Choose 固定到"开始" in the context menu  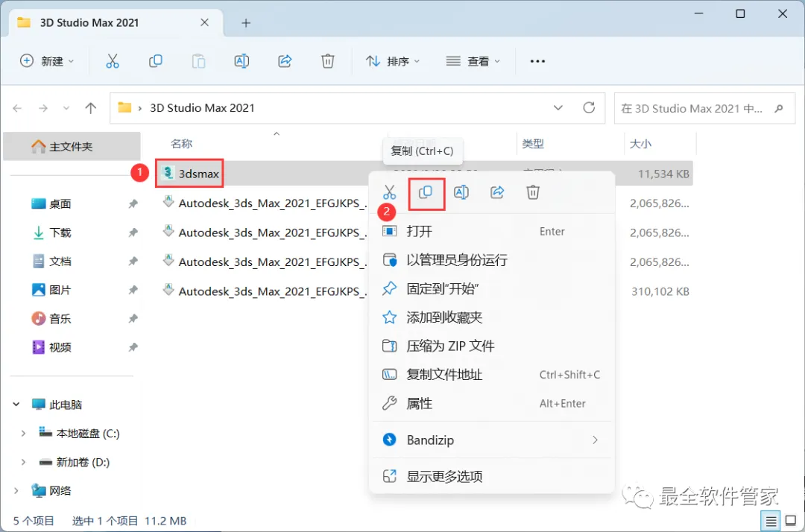(x=492, y=289)
